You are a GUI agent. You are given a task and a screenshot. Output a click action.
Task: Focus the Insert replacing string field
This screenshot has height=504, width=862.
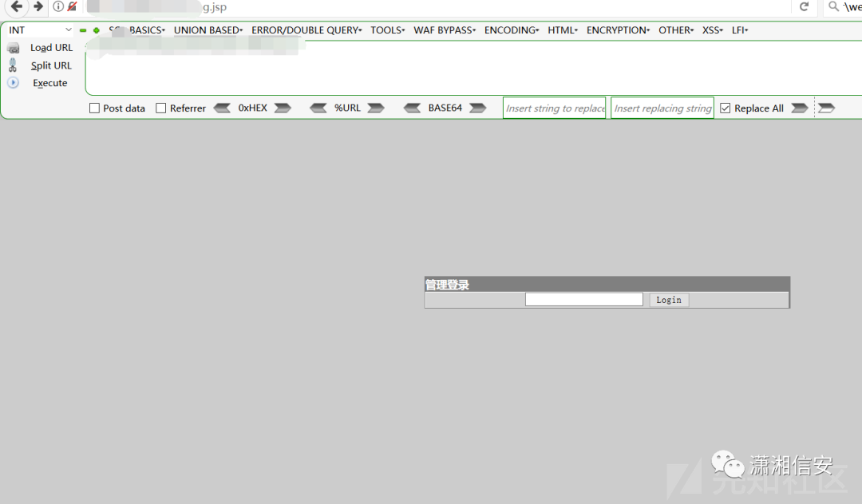[662, 108]
